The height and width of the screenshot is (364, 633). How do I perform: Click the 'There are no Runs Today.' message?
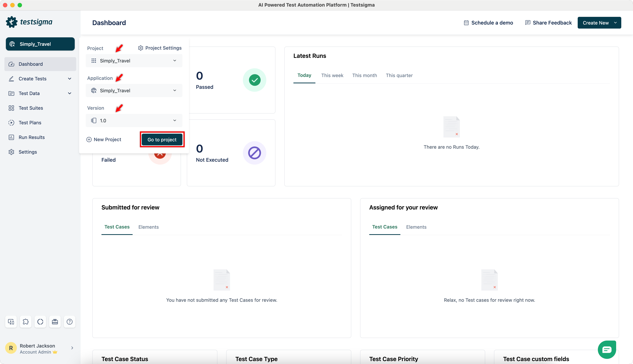[451, 147]
